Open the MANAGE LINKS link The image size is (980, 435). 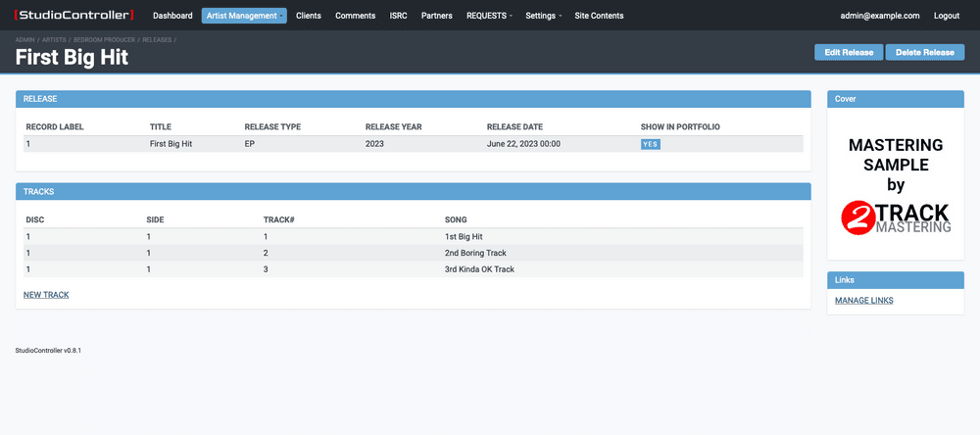point(863,300)
